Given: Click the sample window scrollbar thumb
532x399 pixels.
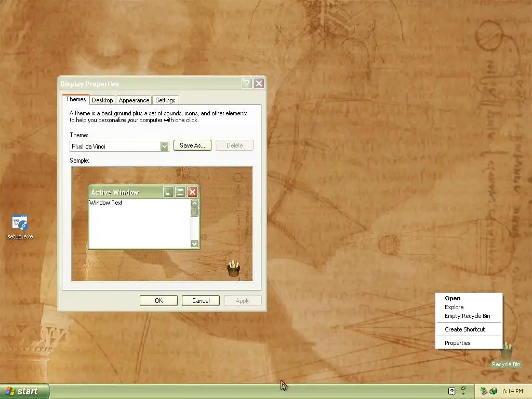Looking at the screenshot, I should [194, 212].
